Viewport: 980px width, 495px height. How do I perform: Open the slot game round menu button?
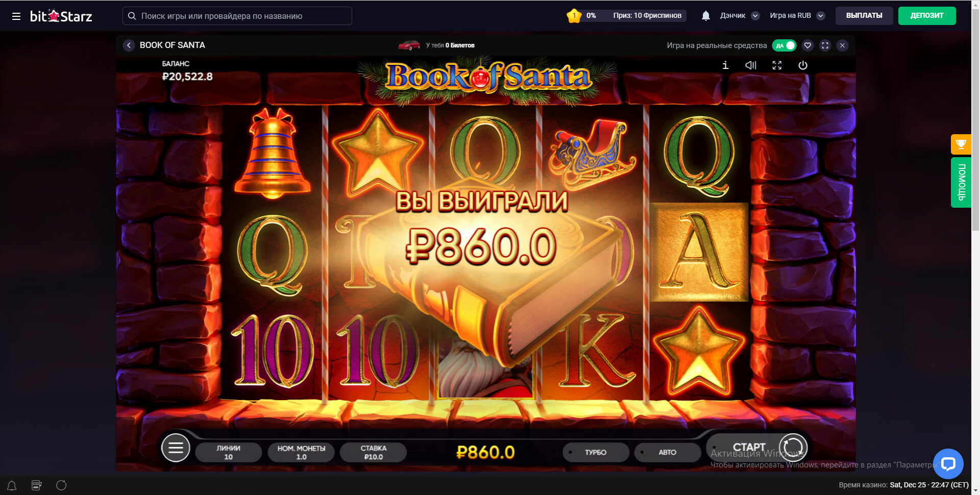tap(176, 448)
